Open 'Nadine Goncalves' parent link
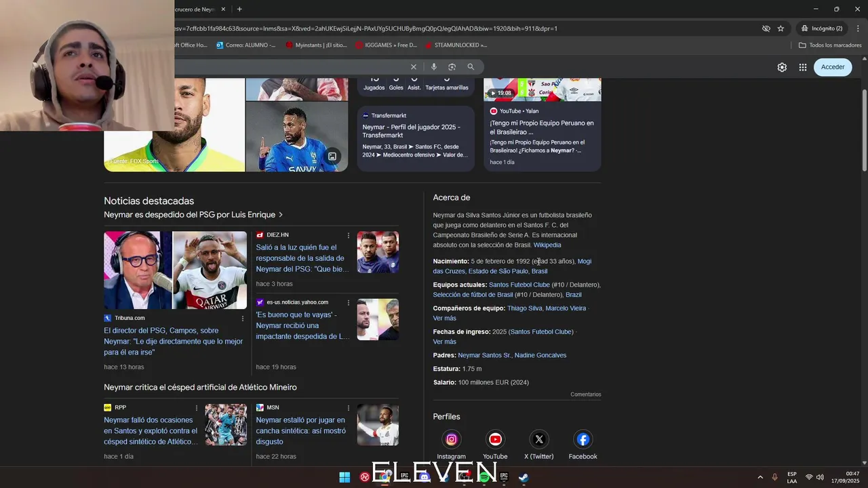The height and width of the screenshot is (488, 868). (x=540, y=355)
